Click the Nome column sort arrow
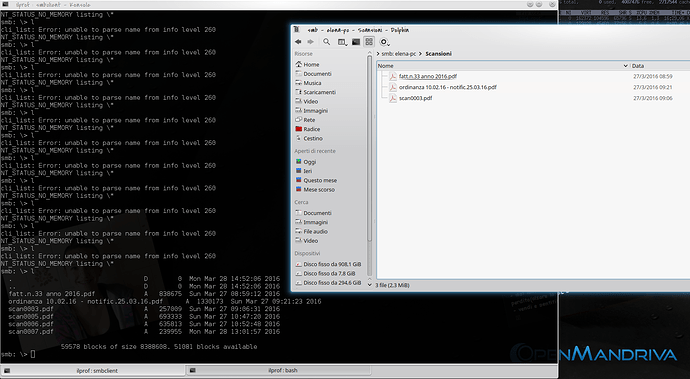Screen dimensions: 690x379 (x=625, y=66)
